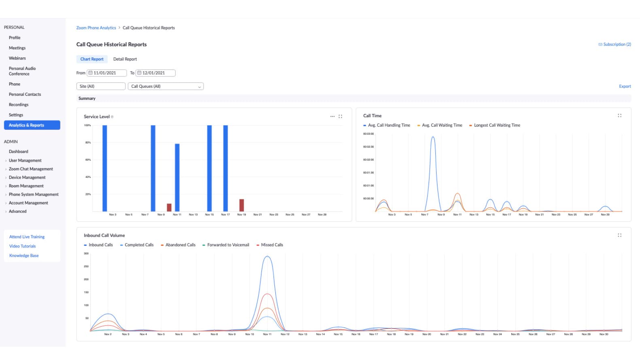
Task: Expand Inbound Call Volume chart fullscreen
Action: click(x=619, y=235)
